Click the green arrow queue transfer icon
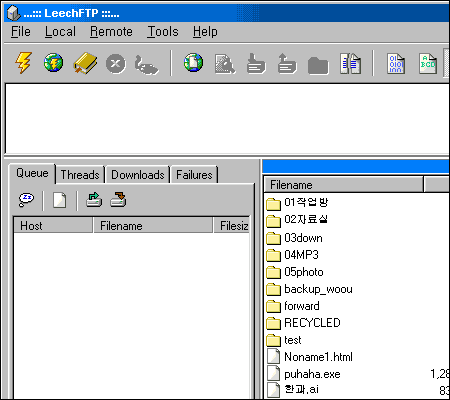Viewport: 450px width, 400px height. (x=94, y=200)
